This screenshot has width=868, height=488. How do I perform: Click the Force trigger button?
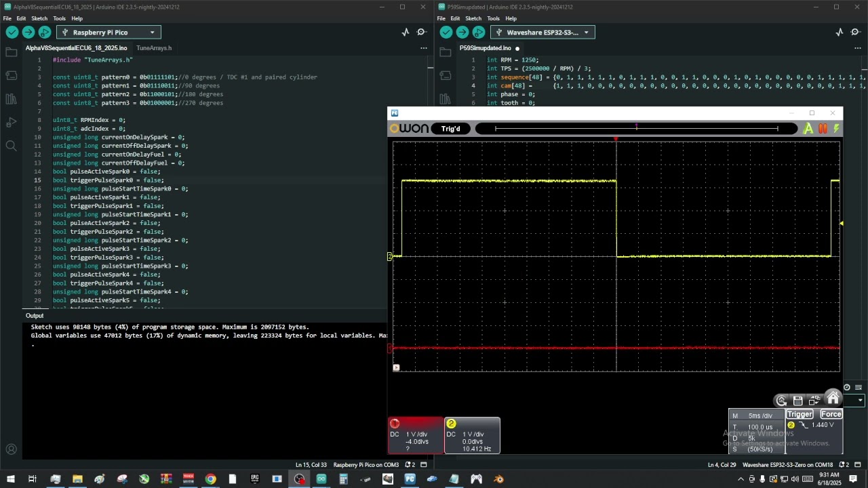point(831,414)
